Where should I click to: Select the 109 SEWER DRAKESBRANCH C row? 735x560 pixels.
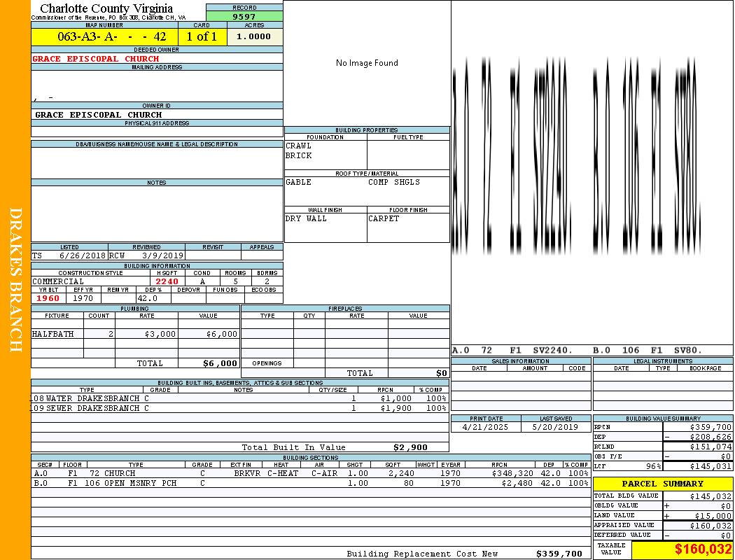coord(239,408)
